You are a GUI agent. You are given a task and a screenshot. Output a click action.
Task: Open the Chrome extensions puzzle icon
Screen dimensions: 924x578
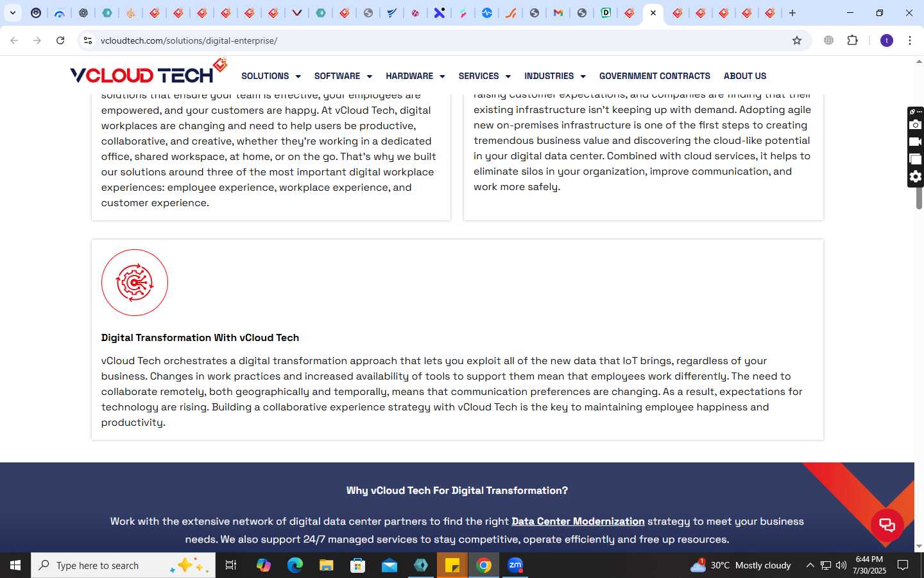tap(853, 40)
